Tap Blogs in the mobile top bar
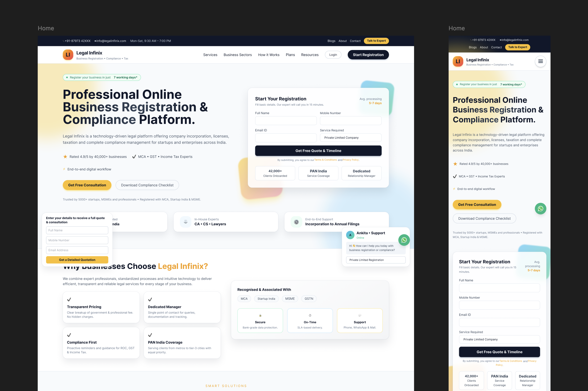Image resolution: width=588 pixels, height=391 pixels. [x=473, y=47]
